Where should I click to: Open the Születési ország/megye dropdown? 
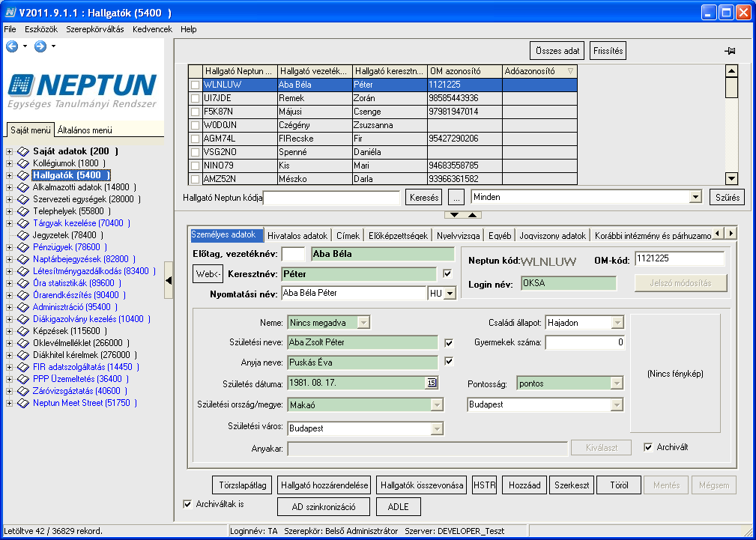pos(436,405)
